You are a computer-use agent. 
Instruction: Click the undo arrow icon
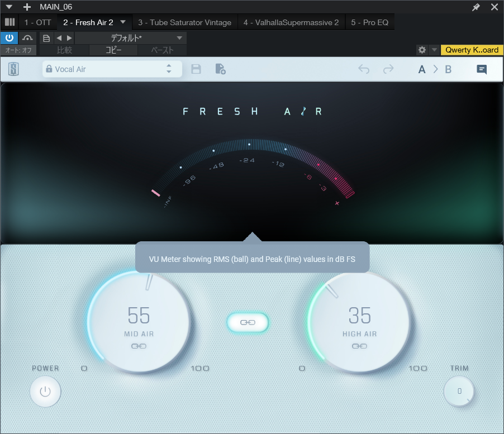[364, 69]
